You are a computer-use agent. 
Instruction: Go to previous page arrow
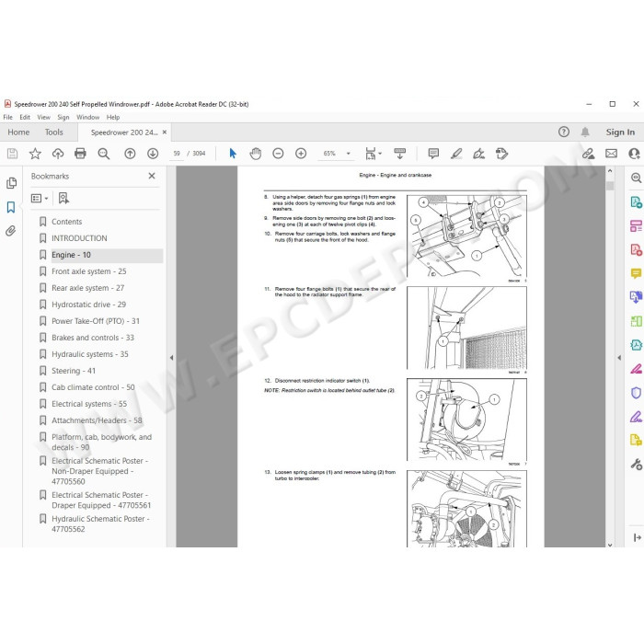click(130, 154)
